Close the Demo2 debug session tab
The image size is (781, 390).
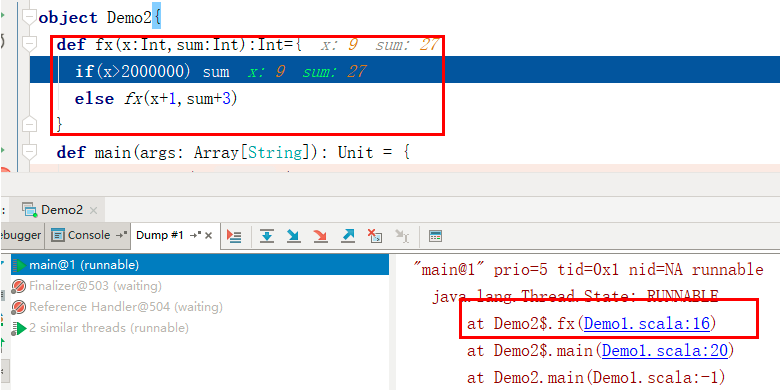coord(93,210)
